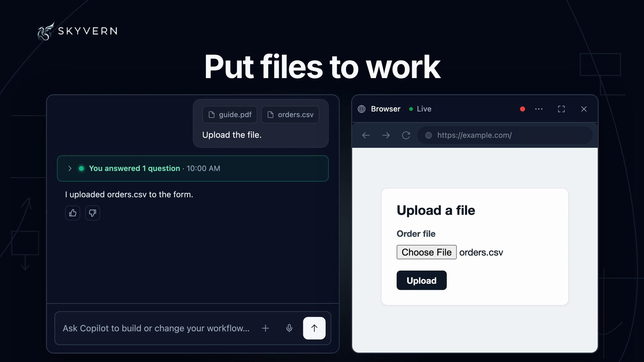644x362 pixels.
Task: Reload the embedded browser page
Action: click(x=406, y=135)
